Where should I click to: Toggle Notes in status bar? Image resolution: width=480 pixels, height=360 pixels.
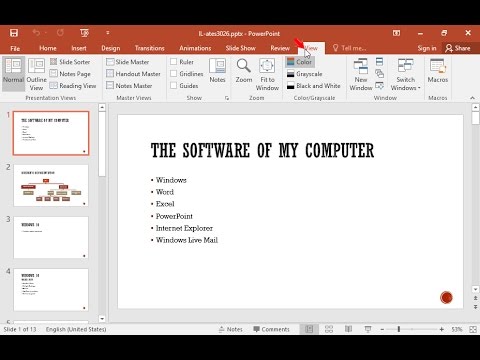(231, 329)
